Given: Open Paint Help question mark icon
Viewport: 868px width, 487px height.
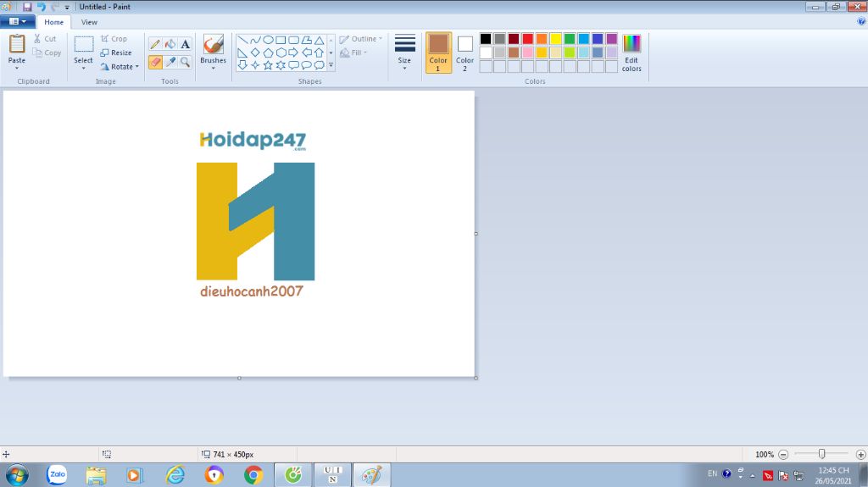Looking at the screenshot, I should point(861,21).
